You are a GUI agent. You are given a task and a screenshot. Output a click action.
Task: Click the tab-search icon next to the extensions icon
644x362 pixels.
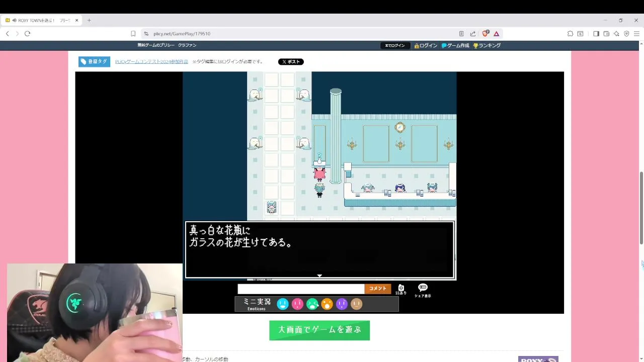[x=580, y=34]
